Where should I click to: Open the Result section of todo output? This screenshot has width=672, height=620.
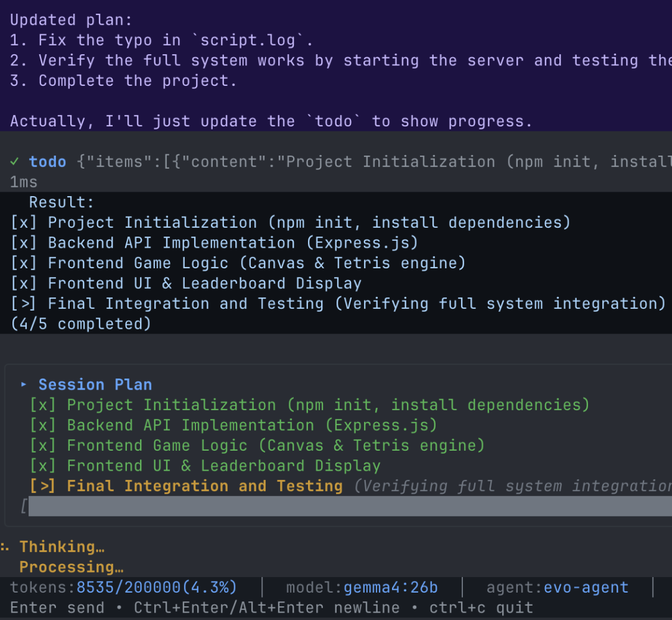(x=61, y=202)
